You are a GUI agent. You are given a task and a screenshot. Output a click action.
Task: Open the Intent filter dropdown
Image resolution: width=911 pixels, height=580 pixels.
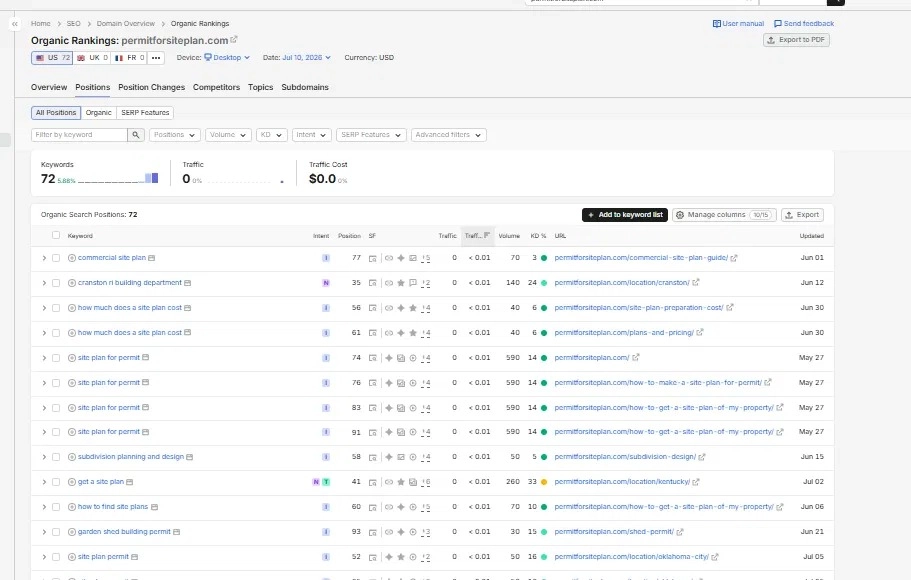[x=311, y=135]
